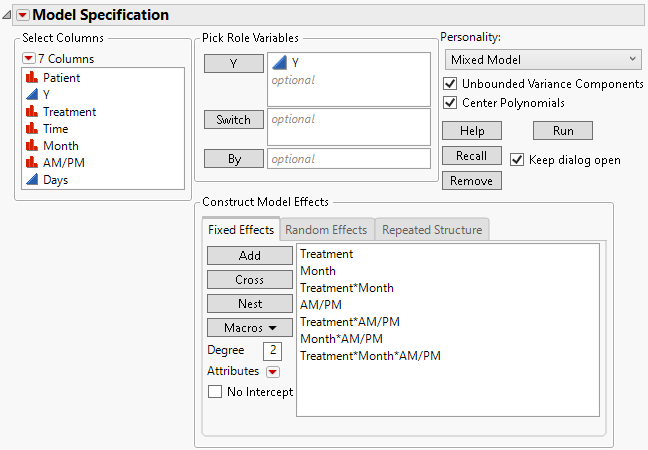Click the red triangle beside Model Specification
648x450 pixels.
[x=23, y=15]
